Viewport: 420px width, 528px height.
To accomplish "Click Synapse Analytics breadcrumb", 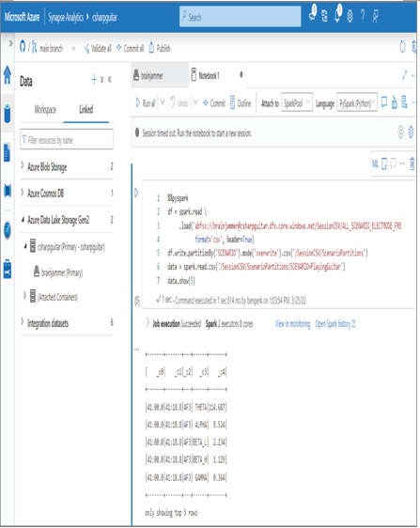I will [66, 17].
